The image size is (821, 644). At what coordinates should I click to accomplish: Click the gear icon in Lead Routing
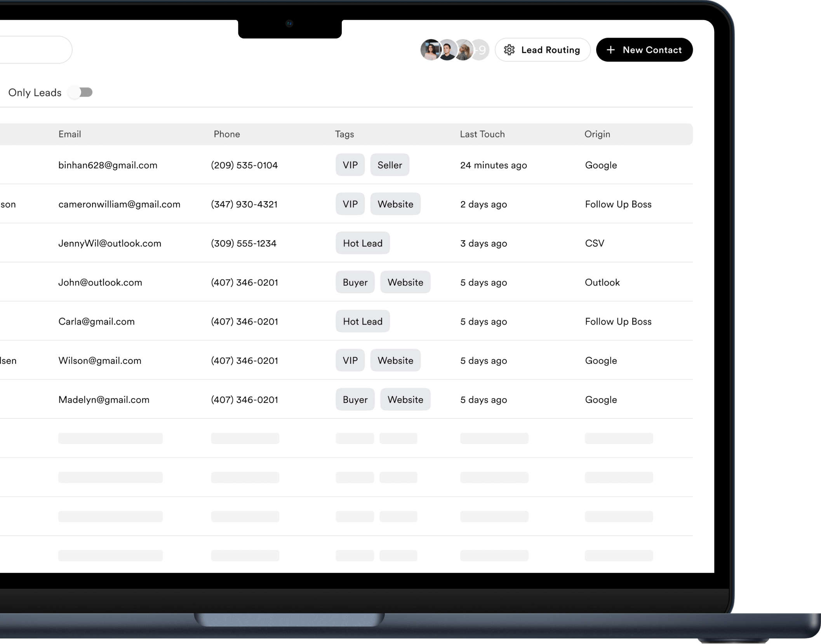tap(509, 50)
